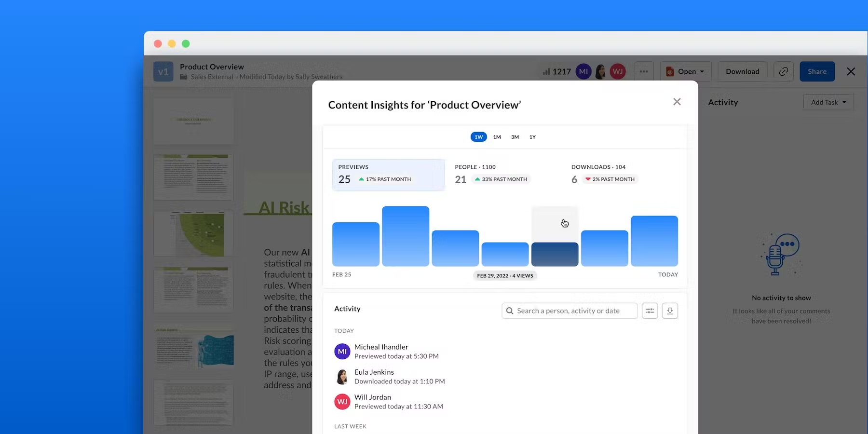Expand the Open dropdown
The width and height of the screenshot is (868, 434).
click(686, 71)
